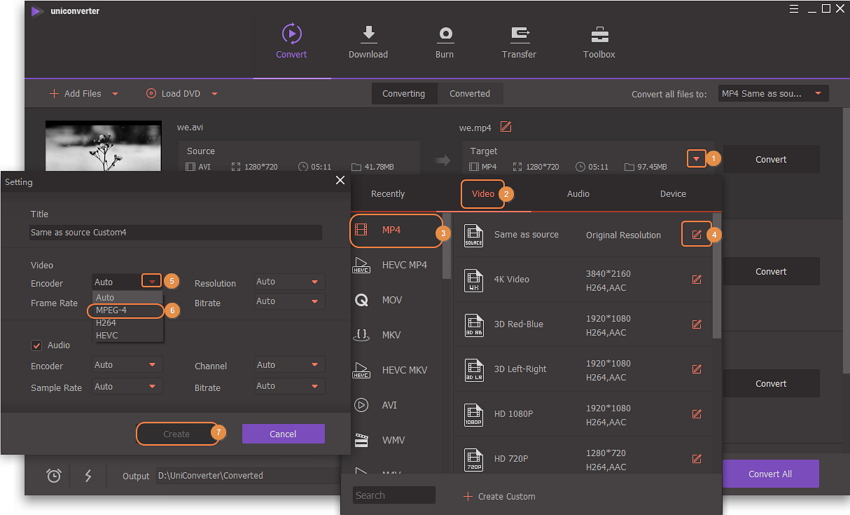Viewport: 850px width, 515px height.
Task: Click the Output path field
Action: [x=248, y=475]
